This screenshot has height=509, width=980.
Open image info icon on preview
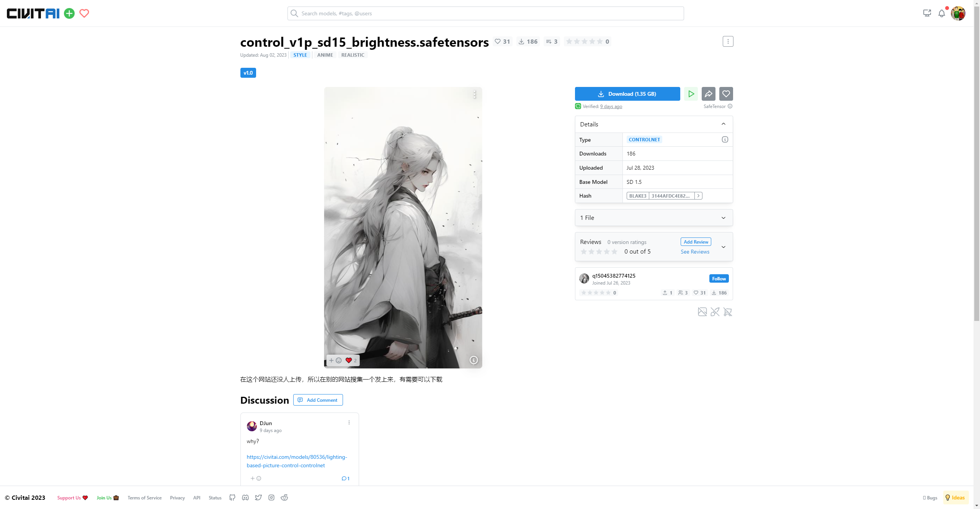pyautogui.click(x=474, y=360)
